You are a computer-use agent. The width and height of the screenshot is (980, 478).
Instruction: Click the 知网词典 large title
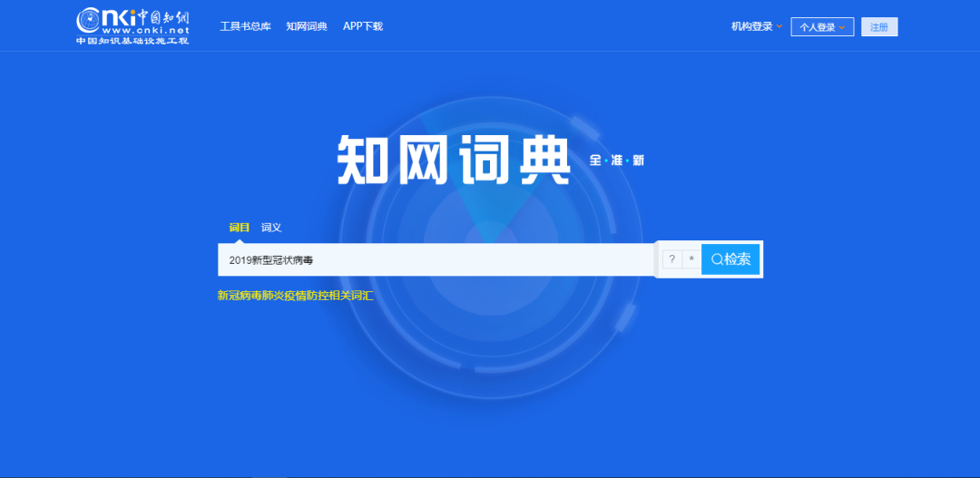(x=454, y=160)
